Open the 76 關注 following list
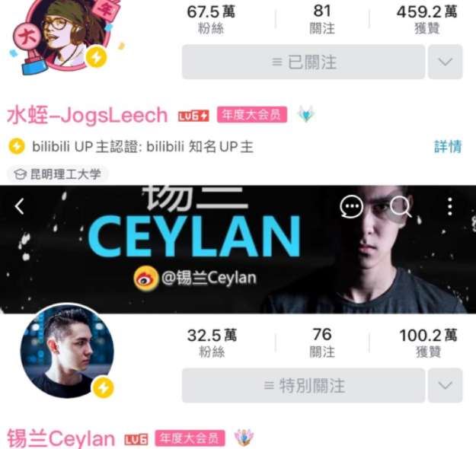Image resolution: width=476 pixels, height=449 pixels. pos(322,342)
